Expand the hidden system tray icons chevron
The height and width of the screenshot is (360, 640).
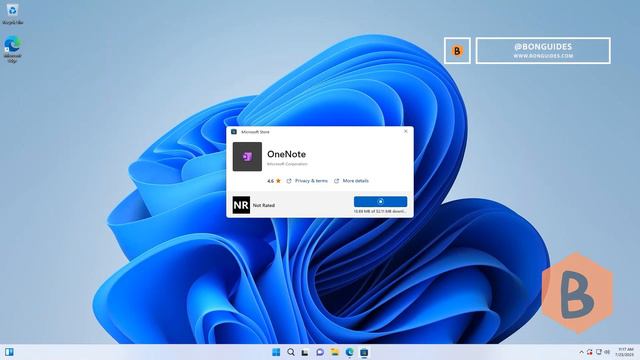pyautogui.click(x=581, y=352)
